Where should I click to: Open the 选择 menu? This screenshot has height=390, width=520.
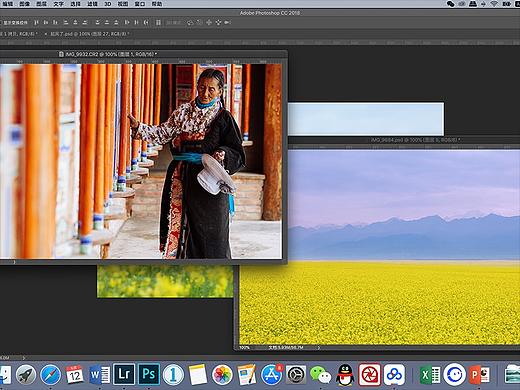[x=75, y=4]
